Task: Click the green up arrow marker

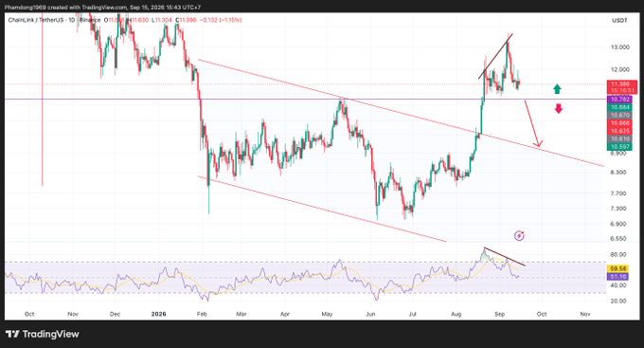Action: point(557,89)
